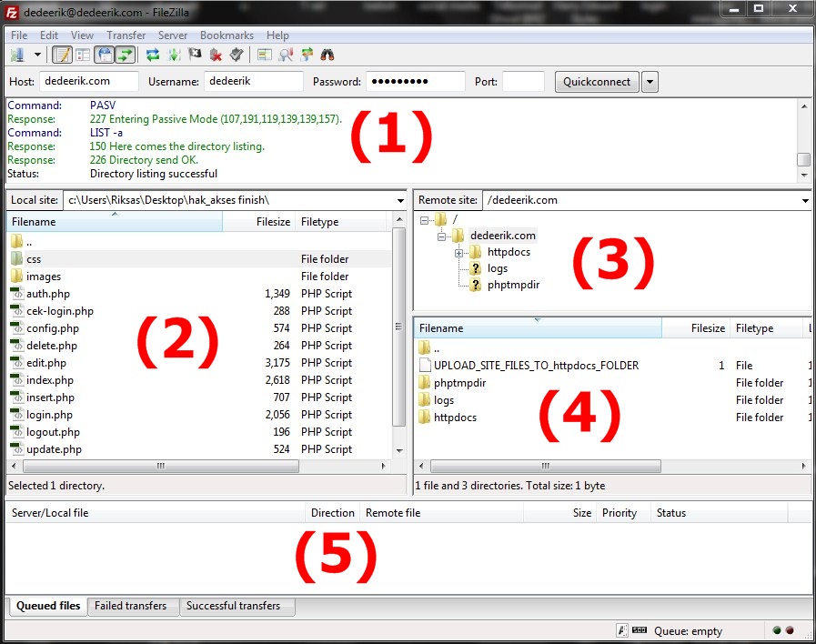816x644 pixels.
Task: Click the Port input field
Action: tap(523, 82)
